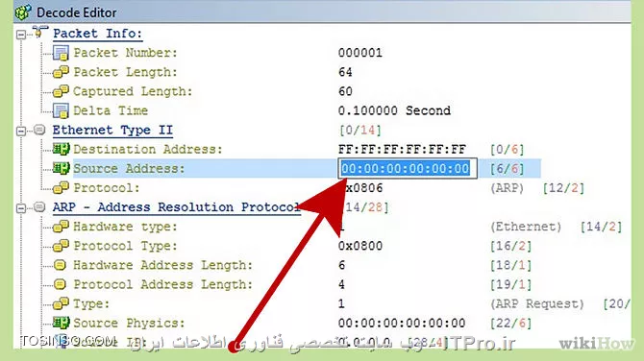Image resolution: width=644 pixels, height=361 pixels.
Task: Select the Destination Address label
Action: [148, 150]
